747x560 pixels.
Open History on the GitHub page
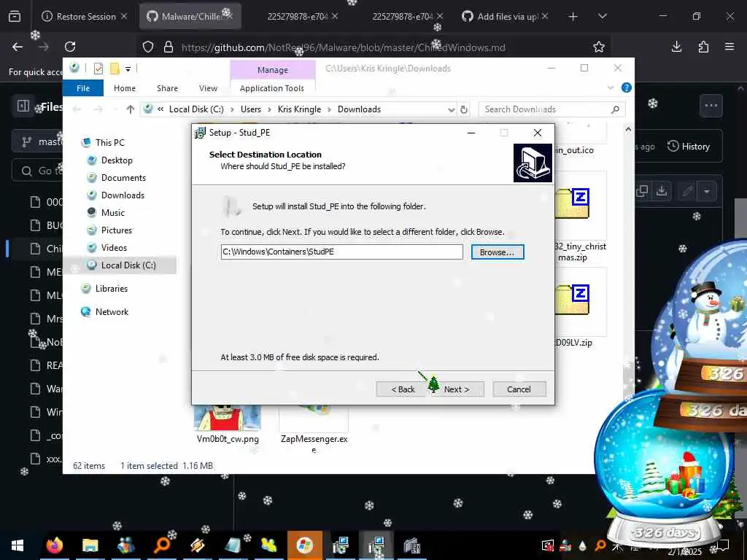tap(689, 146)
